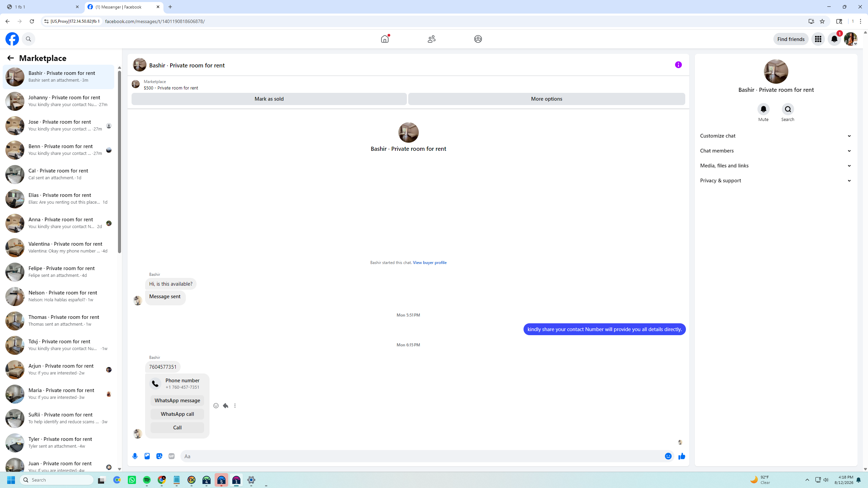Open Anna Private room for rent chat
This screenshot has height=488, width=868.
pos(58,223)
